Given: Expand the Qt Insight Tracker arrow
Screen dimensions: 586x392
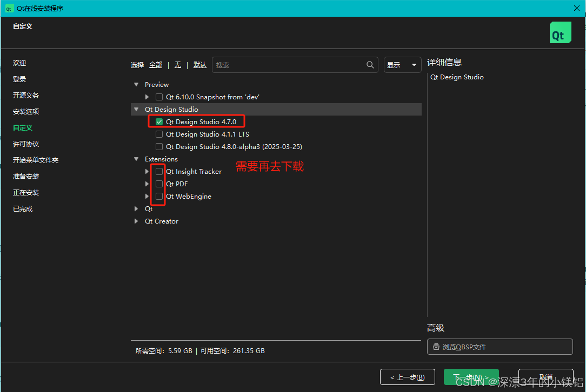Looking at the screenshot, I should click(x=147, y=171).
